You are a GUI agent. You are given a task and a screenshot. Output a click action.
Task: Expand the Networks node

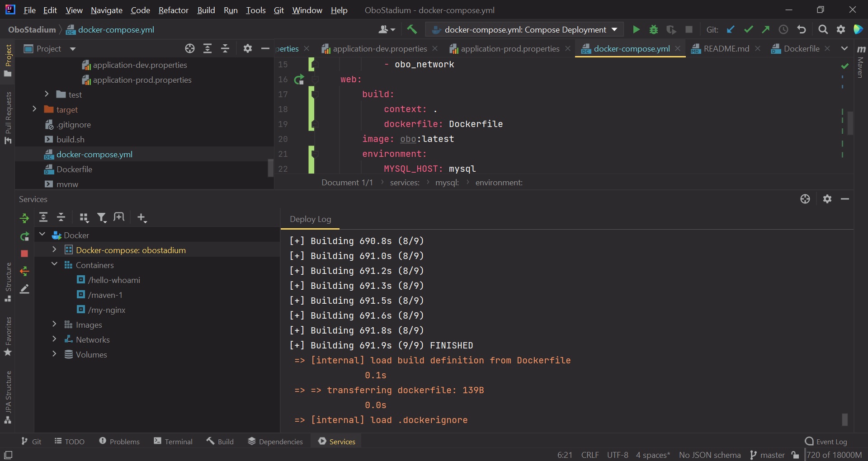tap(54, 339)
